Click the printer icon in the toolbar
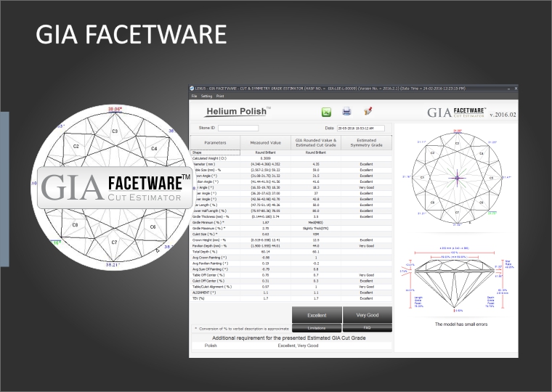The width and height of the screenshot is (552, 392). [346, 112]
